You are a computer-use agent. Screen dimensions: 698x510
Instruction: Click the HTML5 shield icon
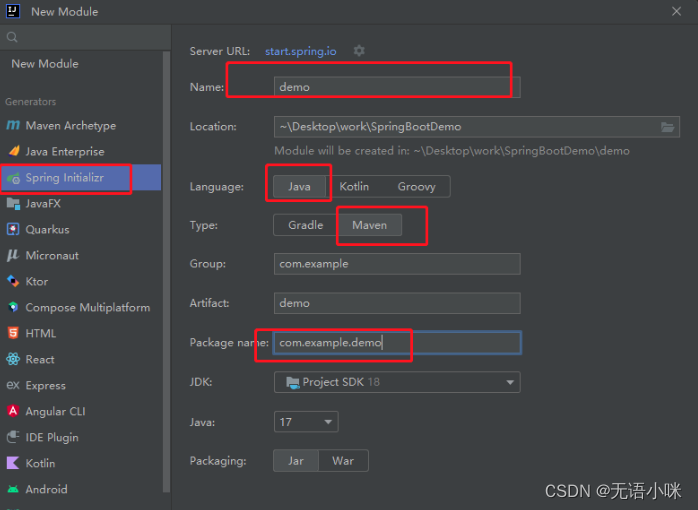13,333
